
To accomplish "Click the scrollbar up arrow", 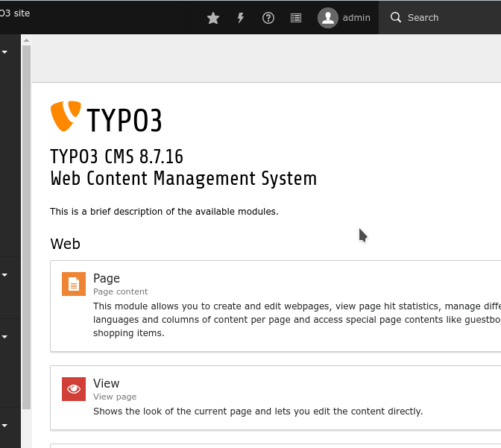I will coord(27,40).
